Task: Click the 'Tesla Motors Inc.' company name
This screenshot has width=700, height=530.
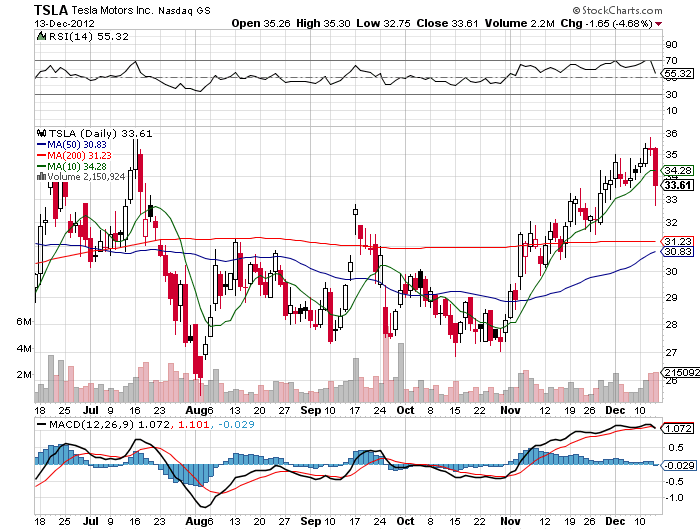Action: (x=112, y=10)
